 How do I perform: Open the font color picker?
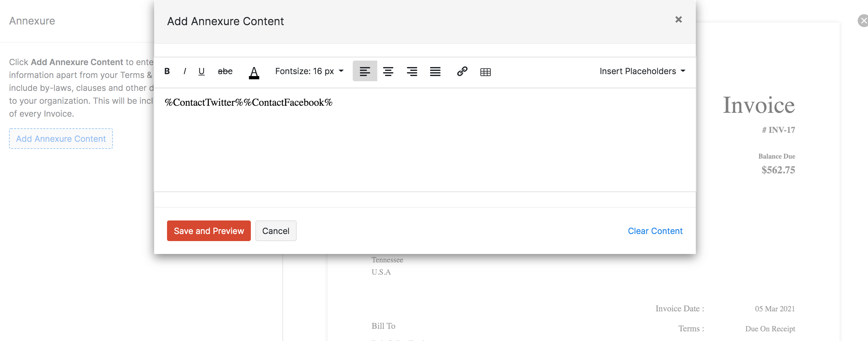coord(254,72)
